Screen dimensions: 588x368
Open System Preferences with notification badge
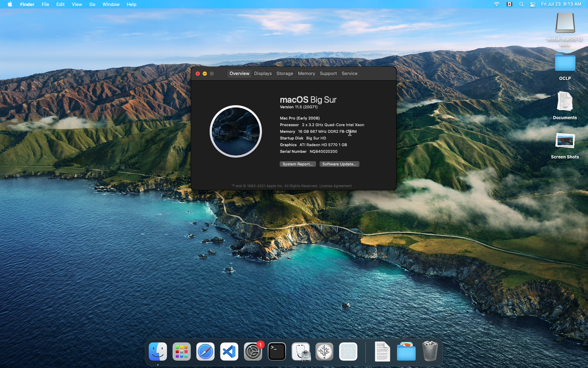click(253, 352)
